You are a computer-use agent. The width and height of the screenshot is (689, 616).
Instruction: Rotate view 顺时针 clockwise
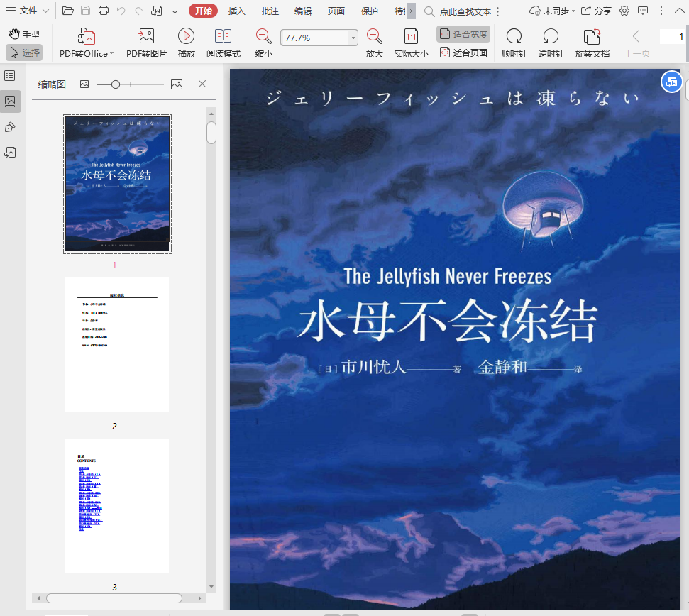(x=514, y=43)
